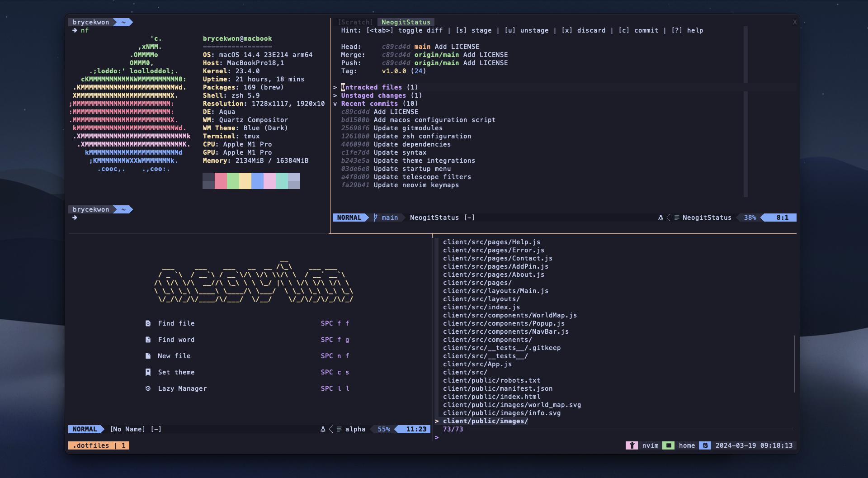
Task: Pick client/src/App.js in the file list
Action: click(x=477, y=364)
